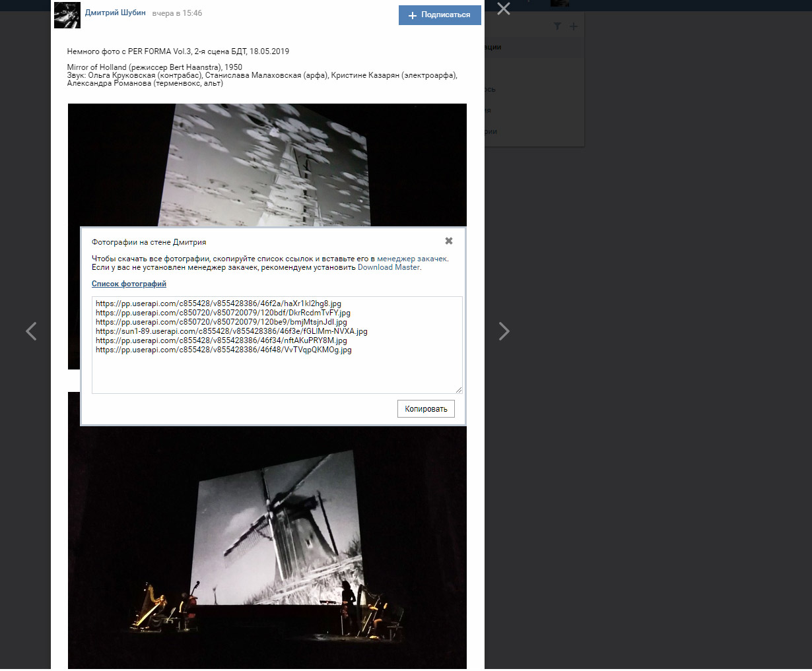Click the author avatar thumbnail
812x671 pixels.
(67, 15)
